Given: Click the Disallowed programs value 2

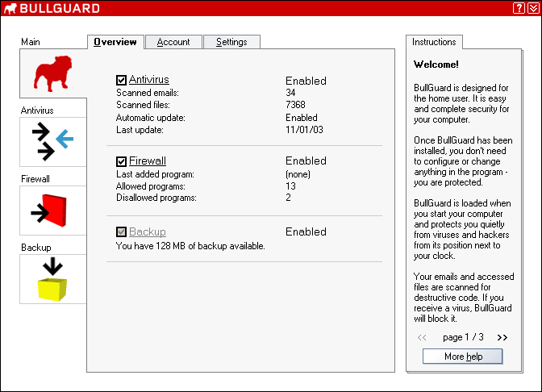Looking at the screenshot, I should pyautogui.click(x=288, y=198).
